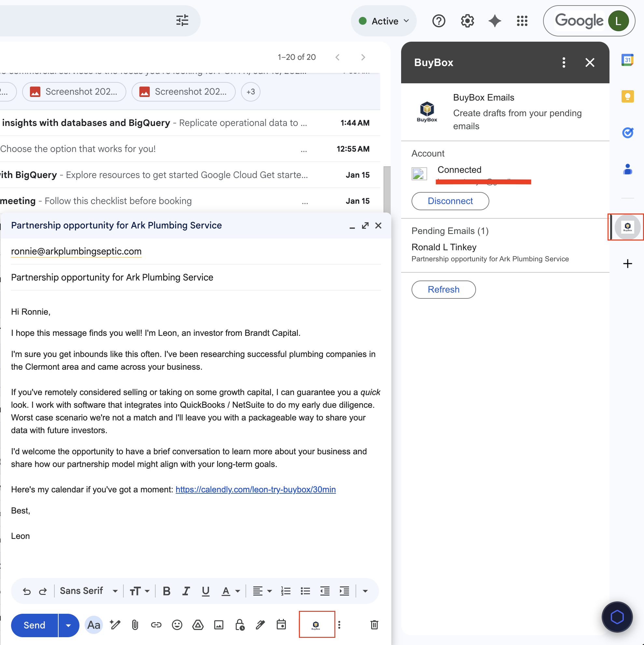Image resolution: width=644 pixels, height=645 pixels.
Task: Discard draft with the trash icon
Action: 374,624
